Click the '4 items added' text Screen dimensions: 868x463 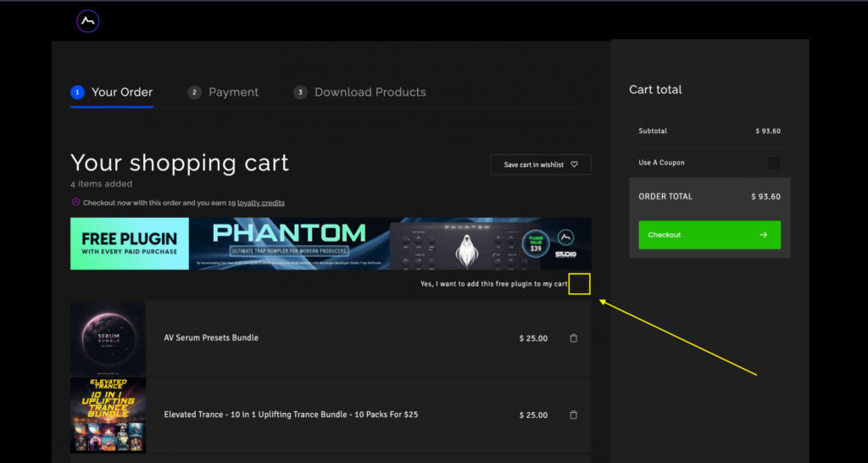(x=102, y=184)
